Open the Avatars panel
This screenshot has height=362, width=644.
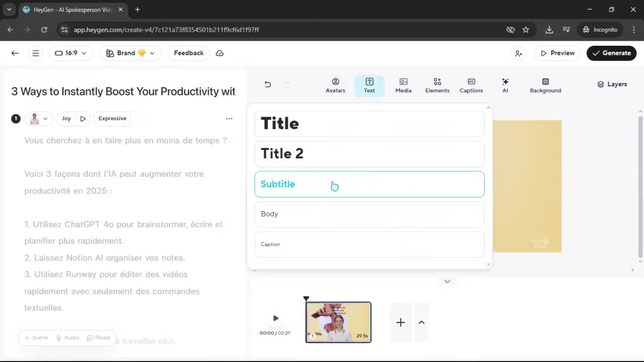point(335,86)
